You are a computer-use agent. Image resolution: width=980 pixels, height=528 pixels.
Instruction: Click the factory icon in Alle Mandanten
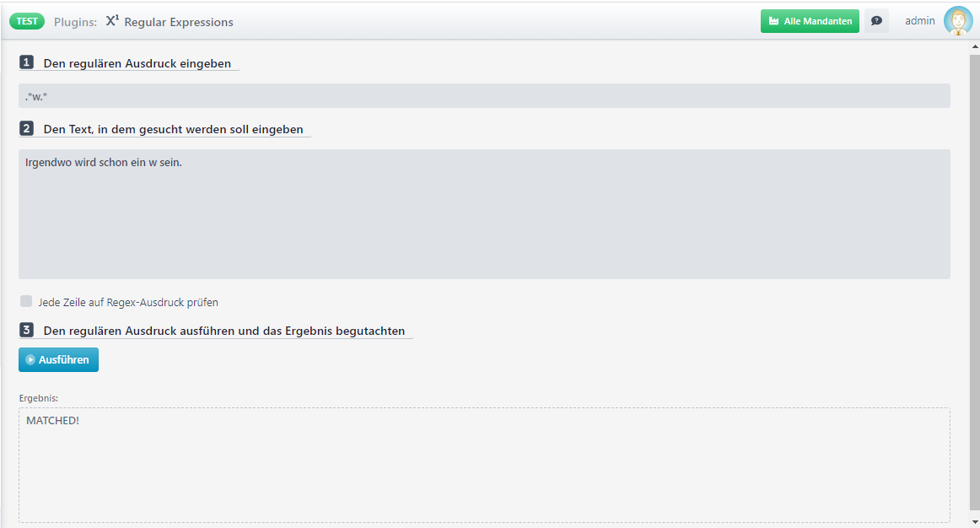coord(773,21)
